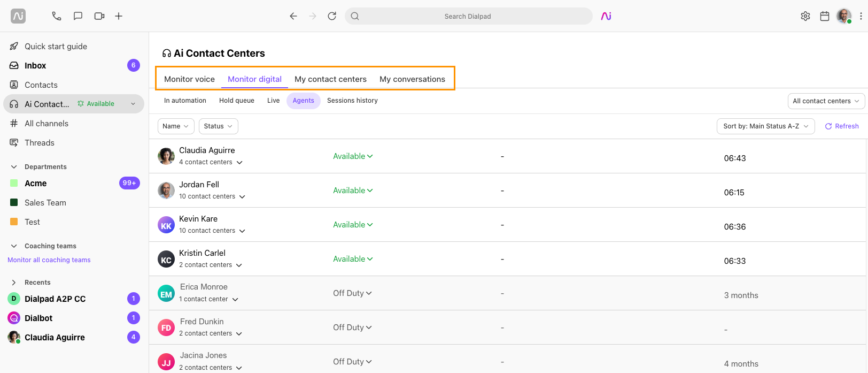Expand the Recents section
868x373 pixels.
[x=14, y=283]
